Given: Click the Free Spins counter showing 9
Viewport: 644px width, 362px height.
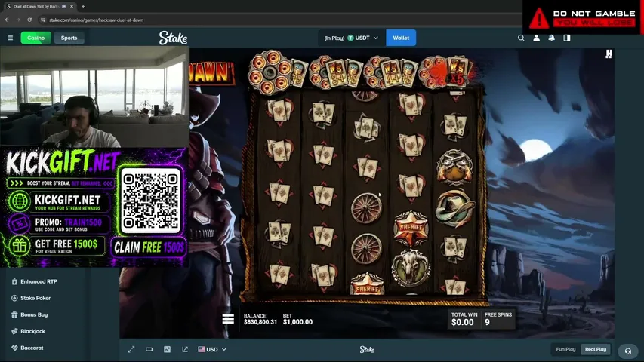Looking at the screenshot, I should (498, 320).
